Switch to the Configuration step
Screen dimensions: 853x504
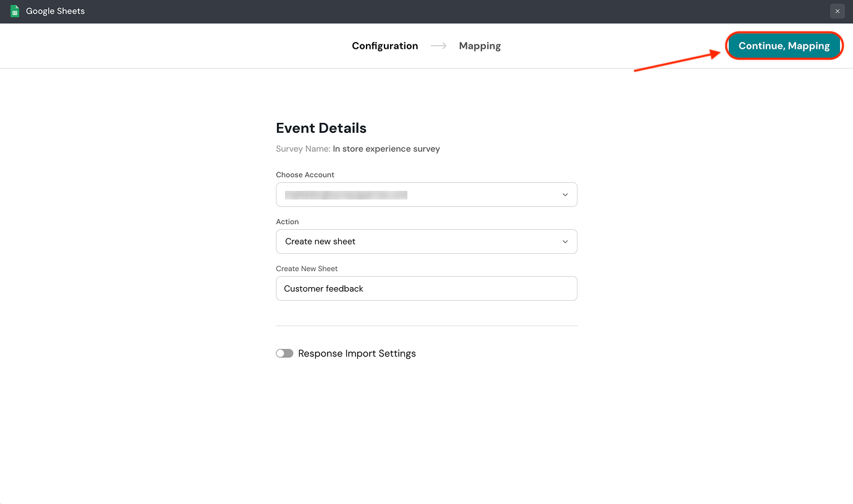point(384,46)
